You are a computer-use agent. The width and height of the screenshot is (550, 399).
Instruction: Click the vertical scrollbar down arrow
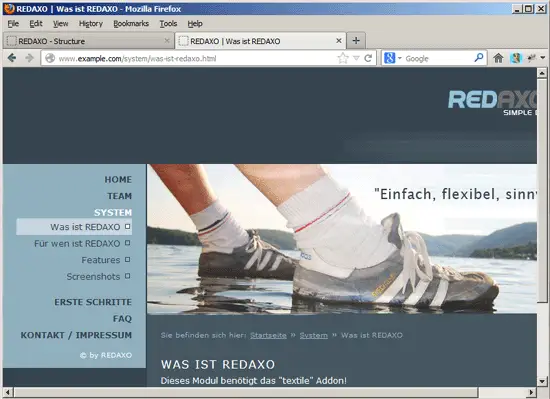(x=542, y=381)
